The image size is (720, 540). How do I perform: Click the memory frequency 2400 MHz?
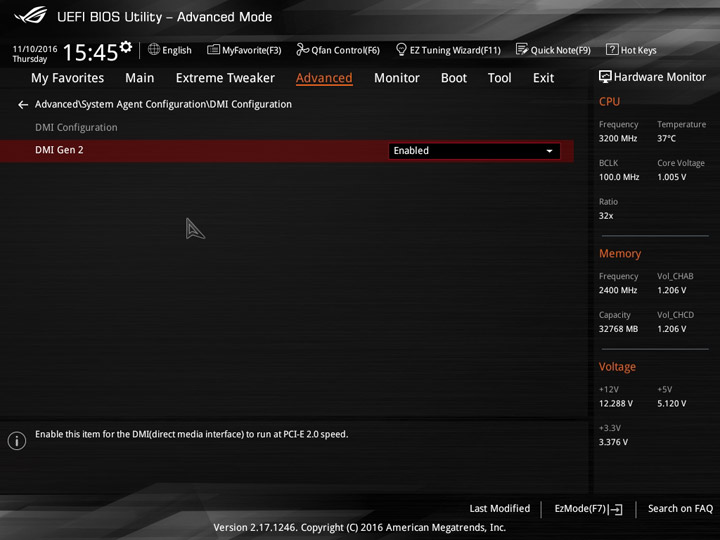click(618, 290)
